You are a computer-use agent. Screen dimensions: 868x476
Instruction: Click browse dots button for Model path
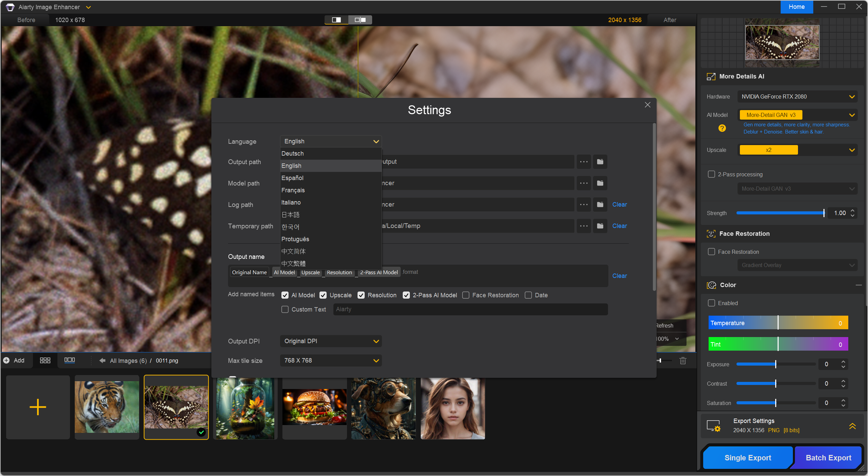tap(584, 183)
